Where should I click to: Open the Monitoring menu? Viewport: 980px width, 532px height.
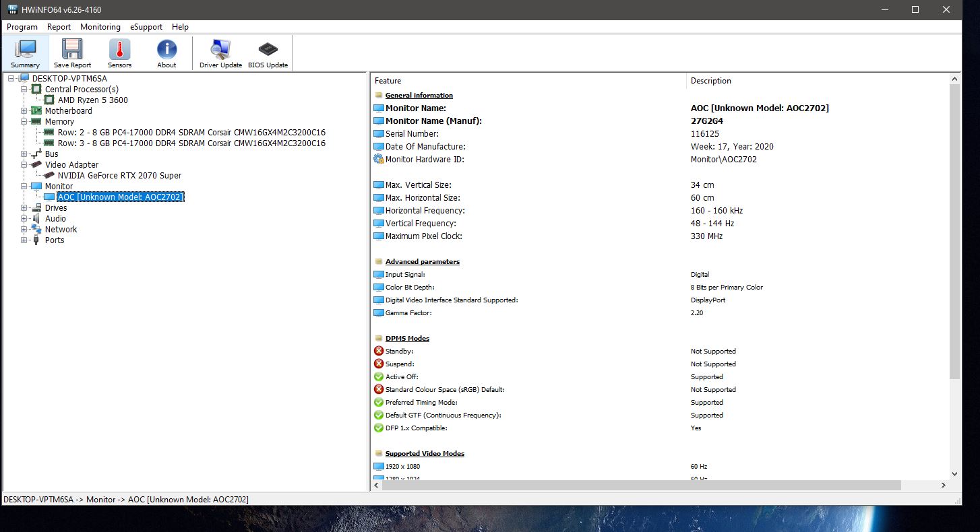(100, 27)
